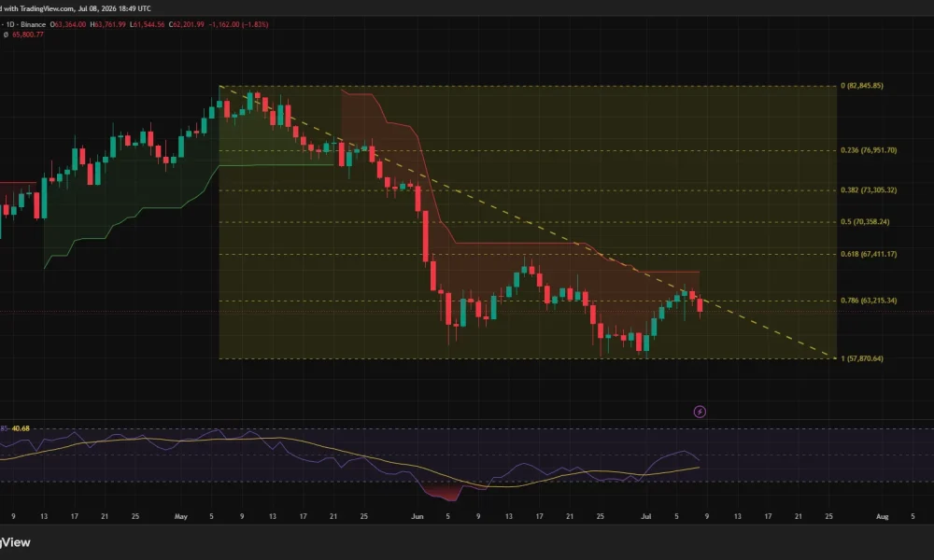Click the daily change −1,162.00 (−1.83%)

tap(238, 24)
